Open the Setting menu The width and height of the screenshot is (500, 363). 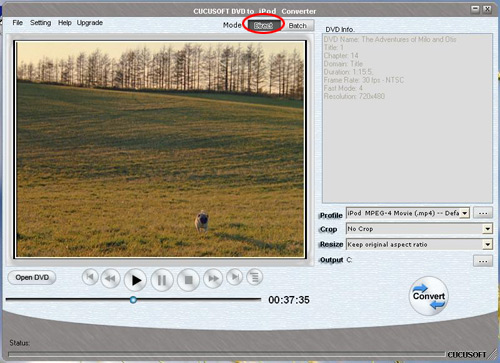point(41,23)
